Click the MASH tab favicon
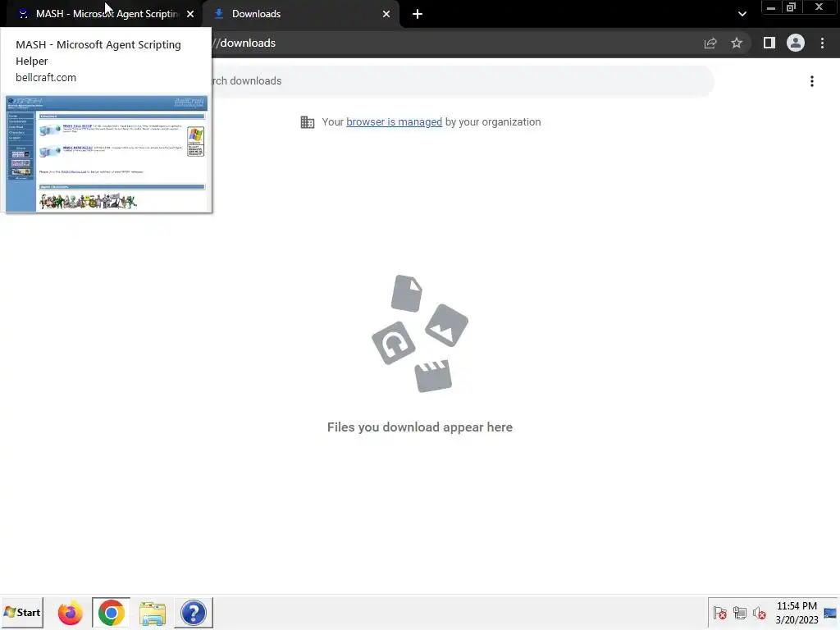Screen dimensions: 840x630 [x=23, y=14]
